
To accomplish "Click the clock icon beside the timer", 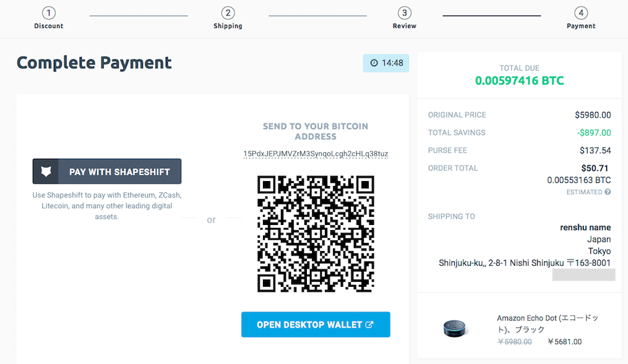I will click(x=374, y=63).
